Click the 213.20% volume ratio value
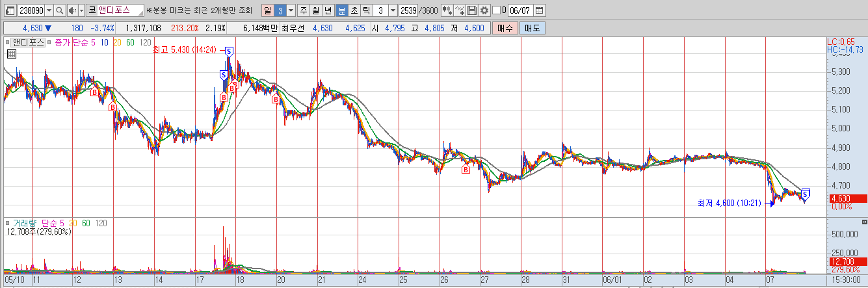 184,28
